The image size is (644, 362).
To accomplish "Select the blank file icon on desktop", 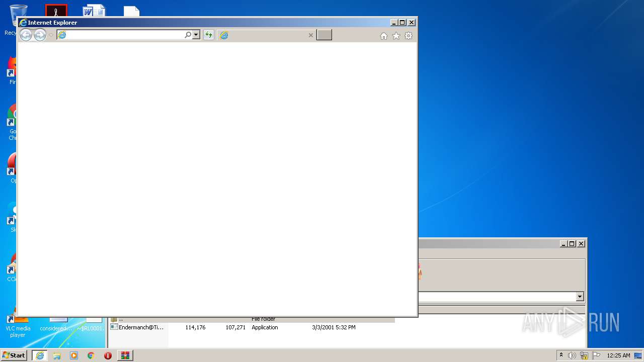I will coord(131,11).
